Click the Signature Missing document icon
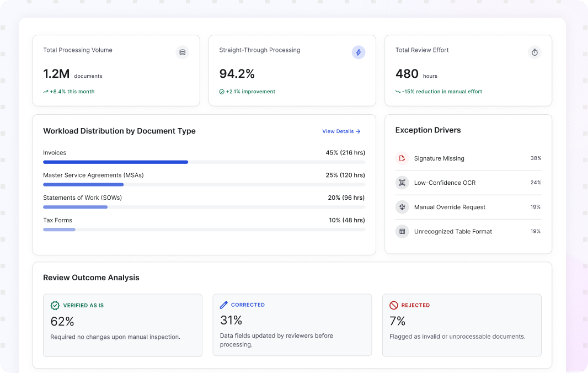The image size is (588, 373). (402, 158)
